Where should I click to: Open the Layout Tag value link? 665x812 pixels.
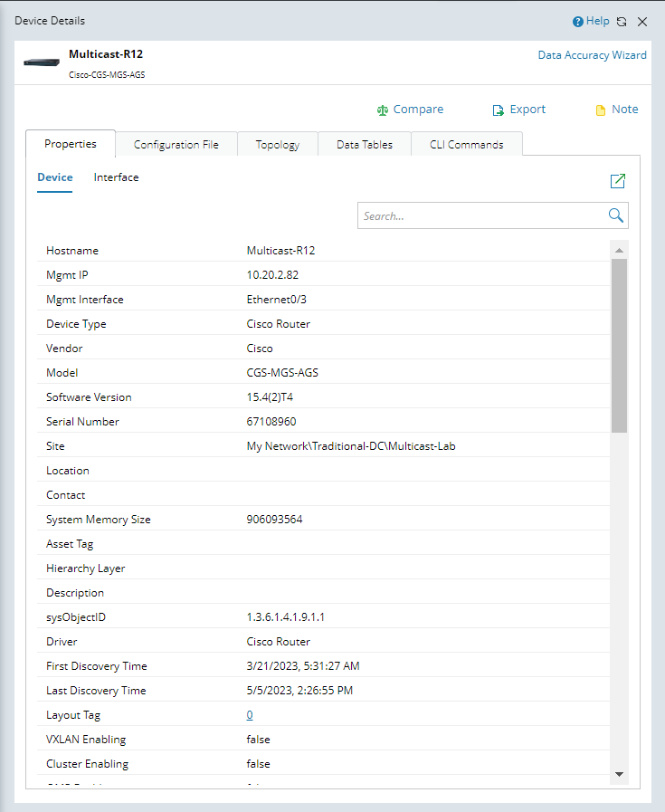(x=250, y=715)
